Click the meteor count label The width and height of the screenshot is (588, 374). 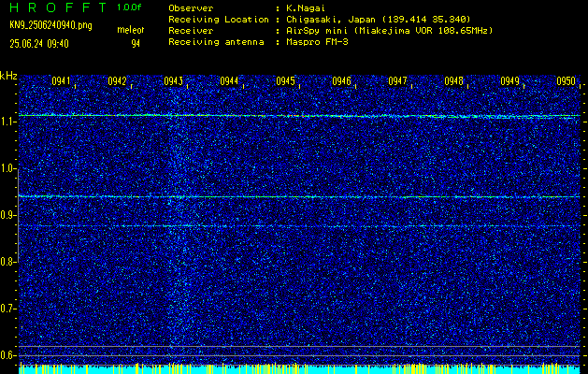(x=131, y=30)
